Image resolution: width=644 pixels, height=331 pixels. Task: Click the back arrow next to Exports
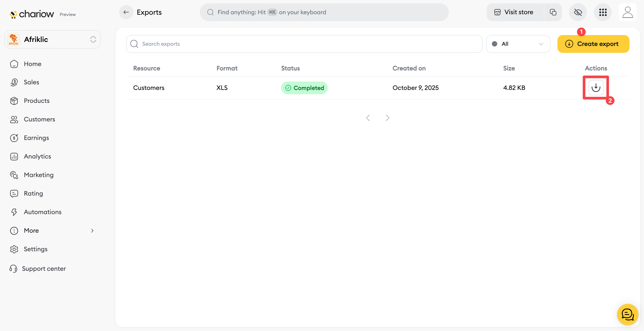click(x=126, y=12)
